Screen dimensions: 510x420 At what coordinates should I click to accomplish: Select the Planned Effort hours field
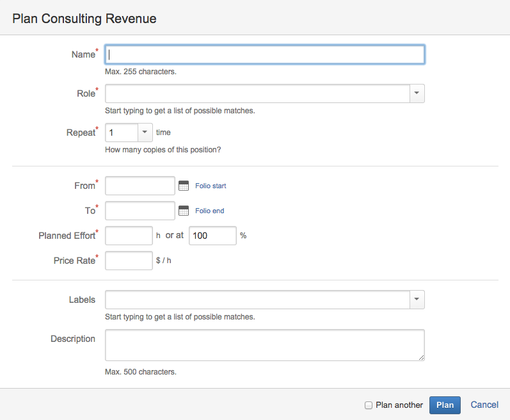point(129,236)
